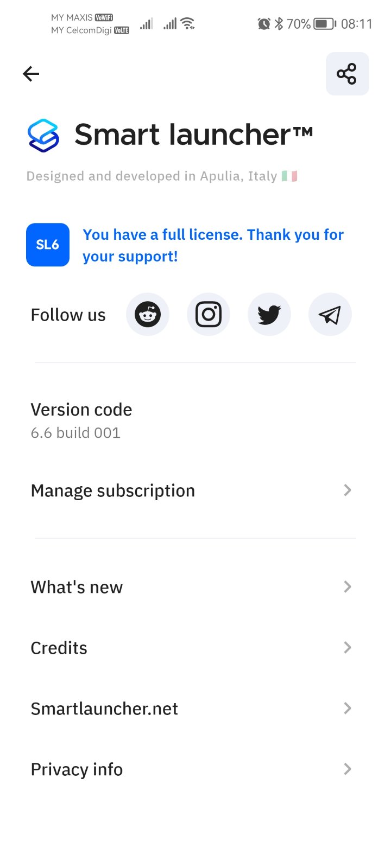Image resolution: width=391 pixels, height=868 pixels.
Task: Tap the share icon button
Action: pyautogui.click(x=347, y=74)
